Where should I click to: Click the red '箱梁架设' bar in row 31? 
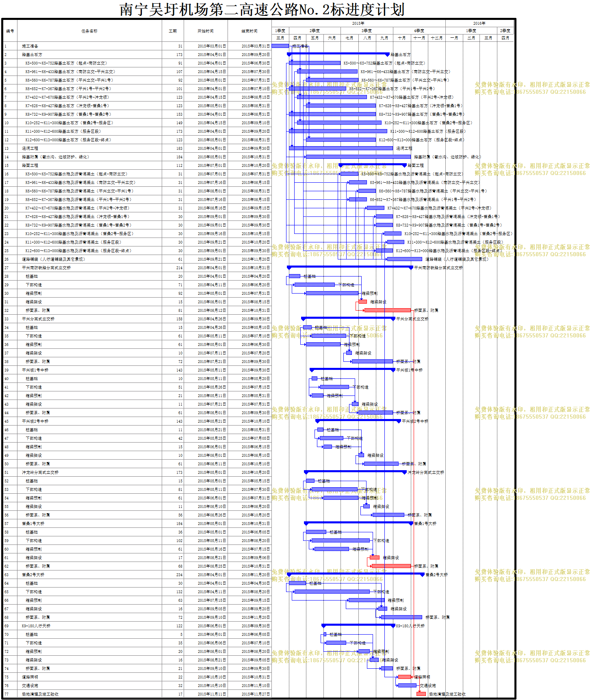click(x=362, y=302)
